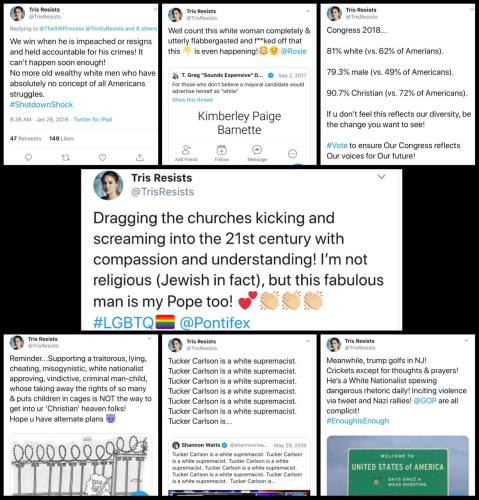Open the #EnoughIsEnough hashtag
The image size is (479, 500).
358,421
